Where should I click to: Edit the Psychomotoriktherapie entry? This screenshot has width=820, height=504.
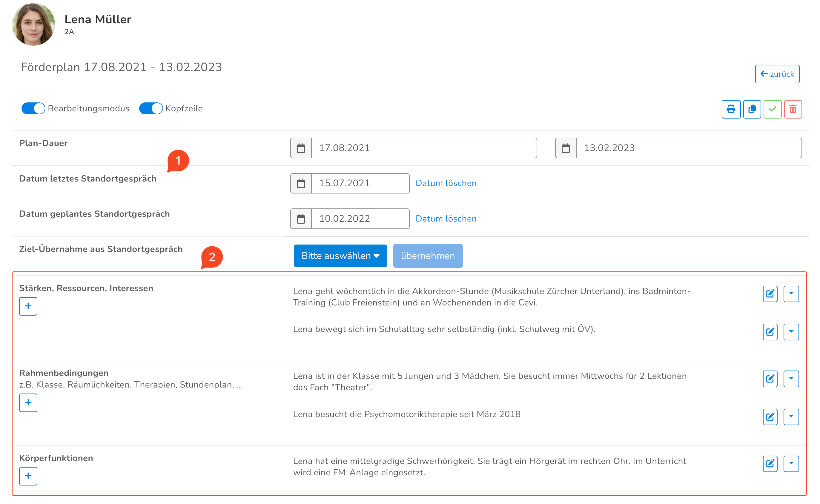770,417
